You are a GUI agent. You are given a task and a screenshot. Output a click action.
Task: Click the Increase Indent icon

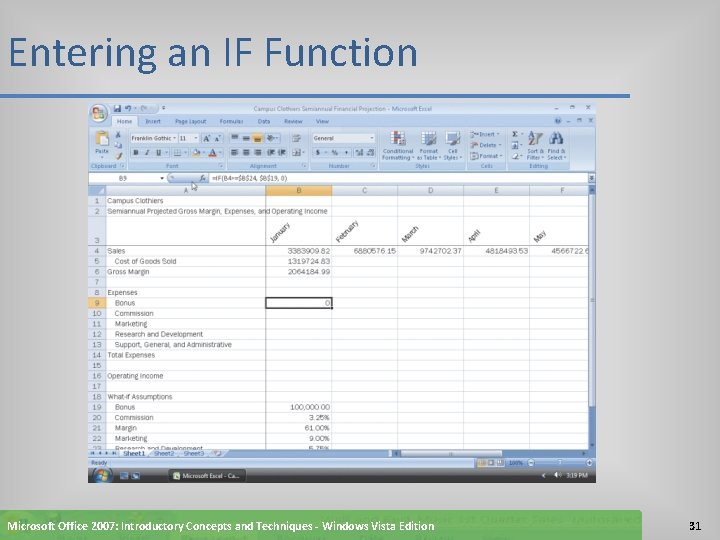281,152
